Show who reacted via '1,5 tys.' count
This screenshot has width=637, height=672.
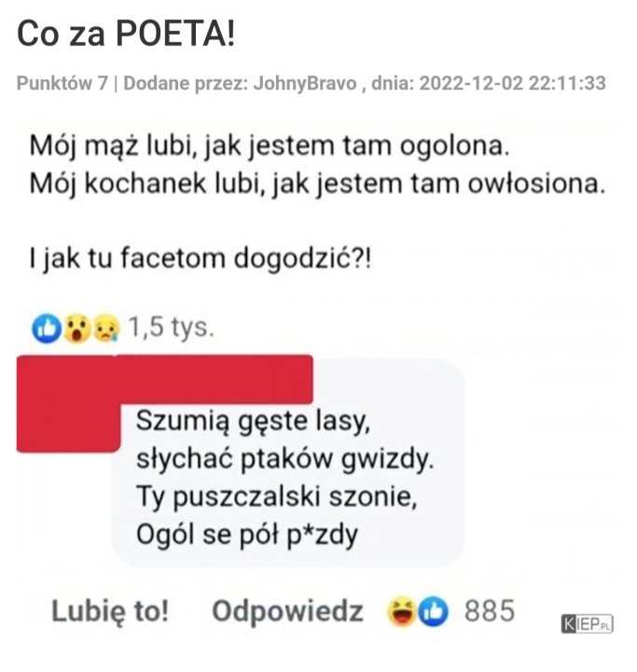click(x=171, y=328)
